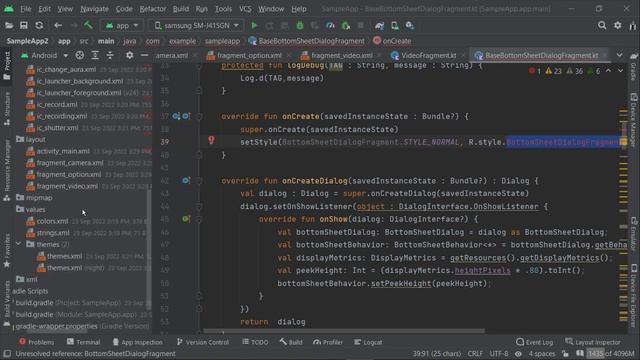
Task: Open the Terminal tool window
Action: 83,342
